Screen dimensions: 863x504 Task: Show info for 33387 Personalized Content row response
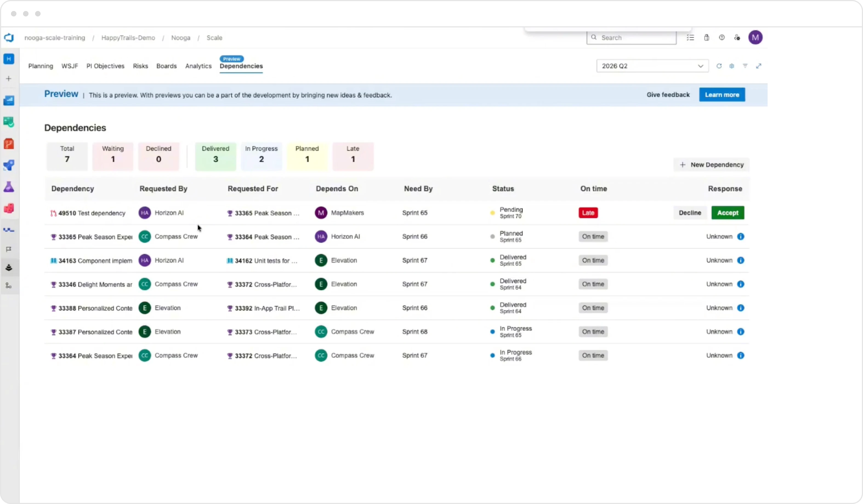coord(740,331)
